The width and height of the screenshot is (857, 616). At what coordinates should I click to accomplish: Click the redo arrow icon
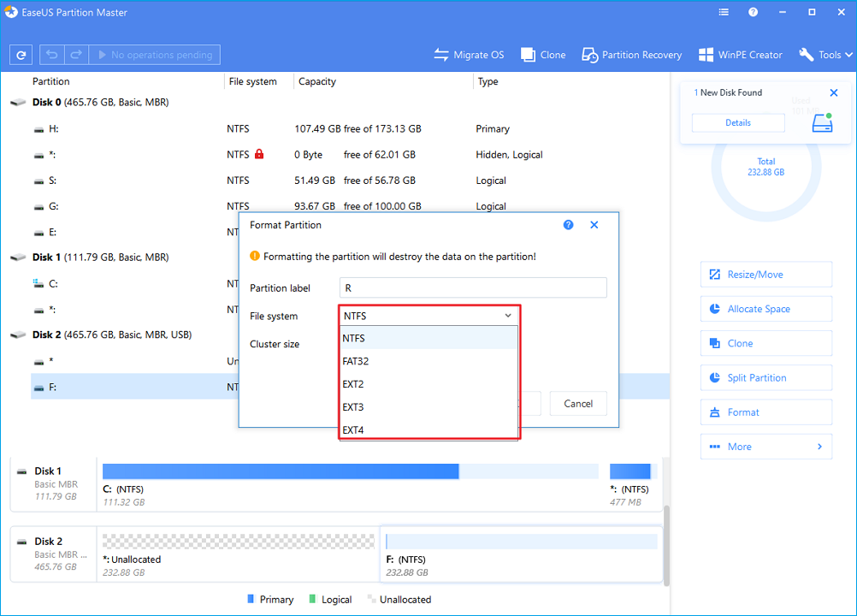click(x=75, y=54)
